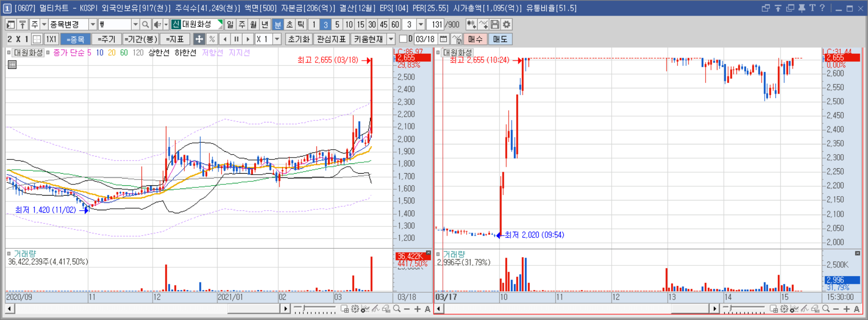Click the A auto-fit icon under right chart

coord(857,309)
